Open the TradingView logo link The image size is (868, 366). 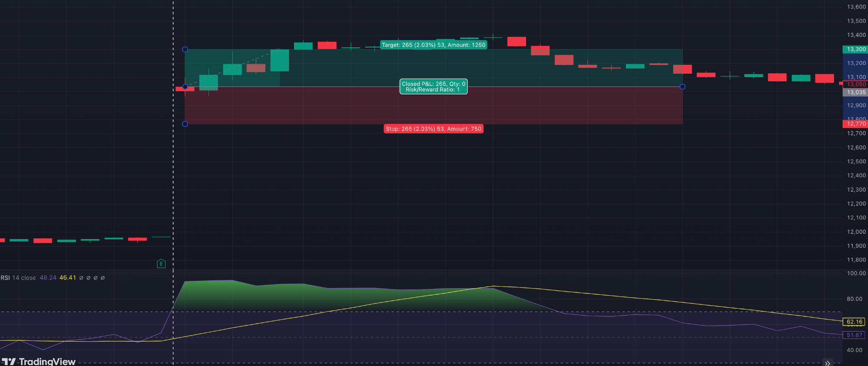(39, 361)
